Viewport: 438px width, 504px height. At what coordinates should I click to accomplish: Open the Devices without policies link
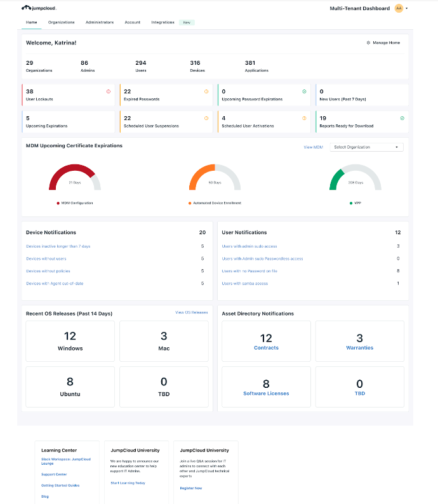48,271
